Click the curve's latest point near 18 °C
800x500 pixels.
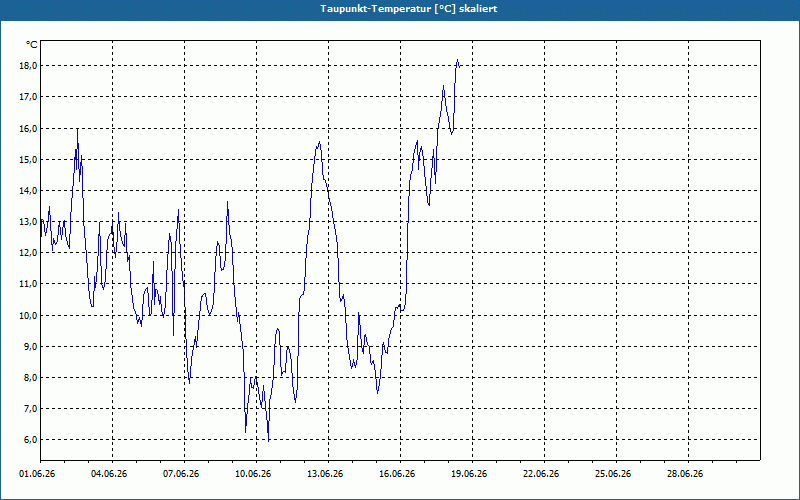click(x=460, y=65)
